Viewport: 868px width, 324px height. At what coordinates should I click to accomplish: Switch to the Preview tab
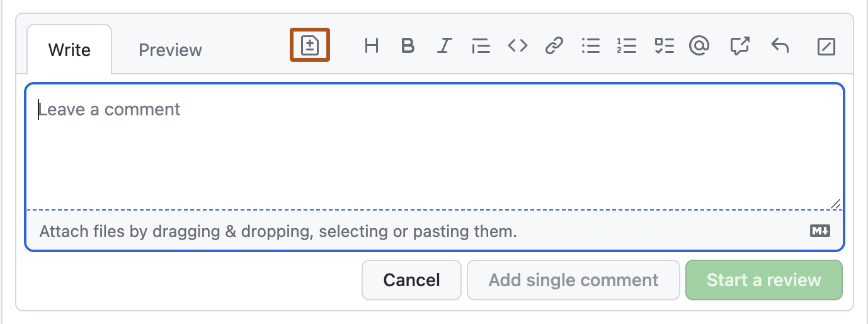coord(170,50)
